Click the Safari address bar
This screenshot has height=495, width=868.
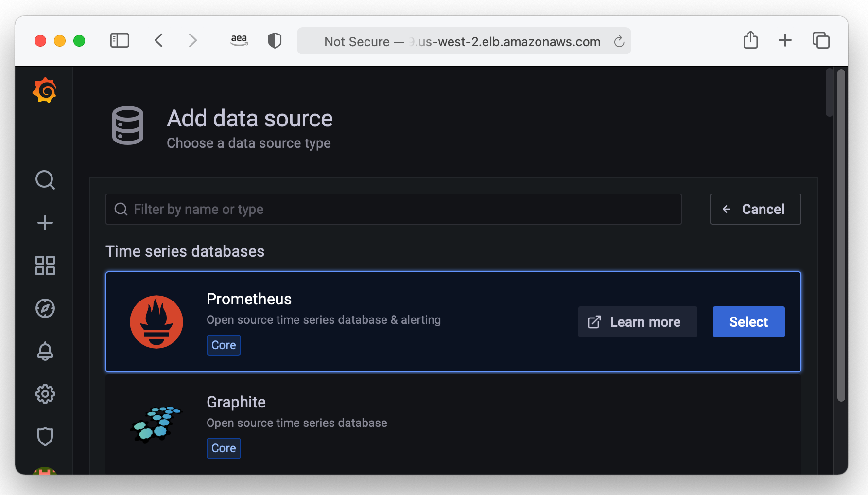click(x=464, y=41)
